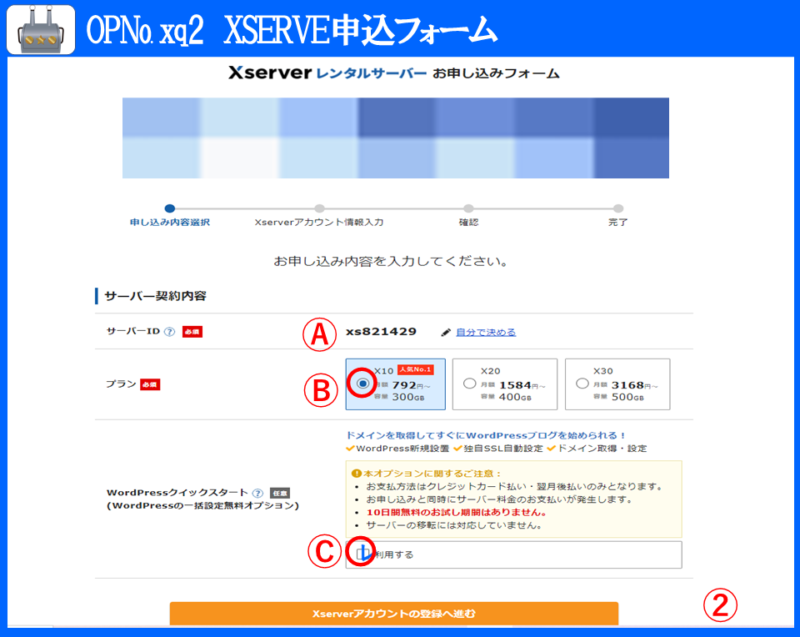Click the Xserver レンタルサーバー logo
Image resolution: width=800 pixels, height=637 pixels.
[327, 73]
